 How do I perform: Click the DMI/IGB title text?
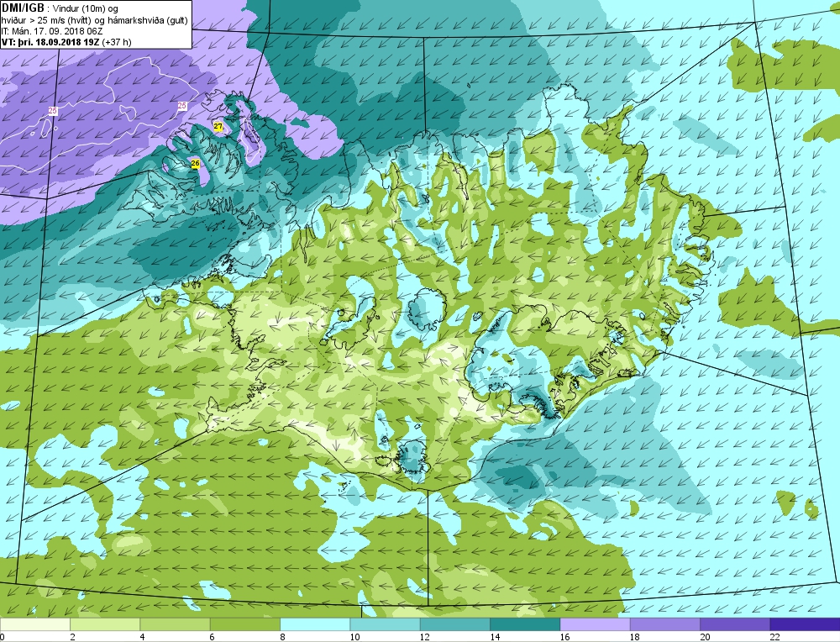[x=24, y=8]
